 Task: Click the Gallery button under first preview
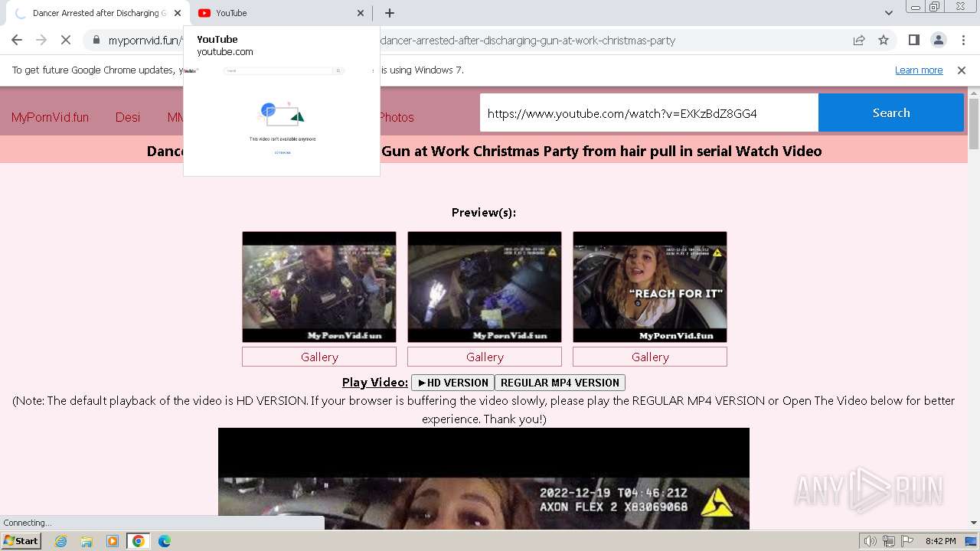tap(319, 357)
